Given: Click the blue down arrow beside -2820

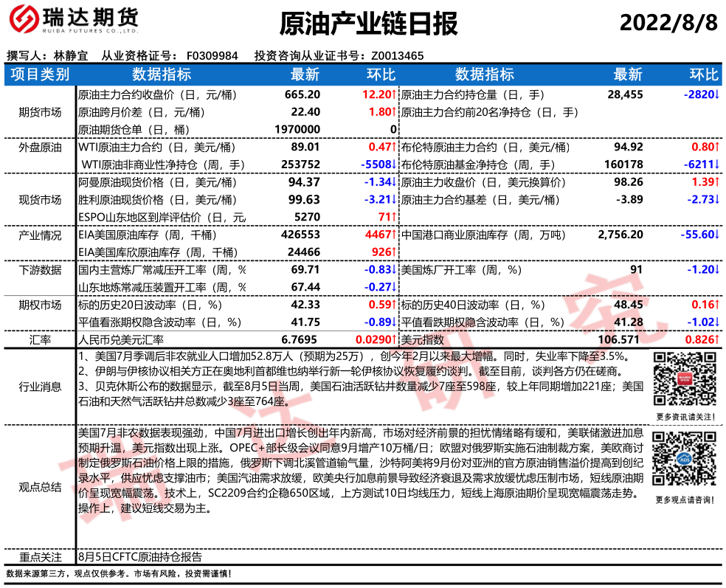Looking at the screenshot, I should pyautogui.click(x=718, y=95).
